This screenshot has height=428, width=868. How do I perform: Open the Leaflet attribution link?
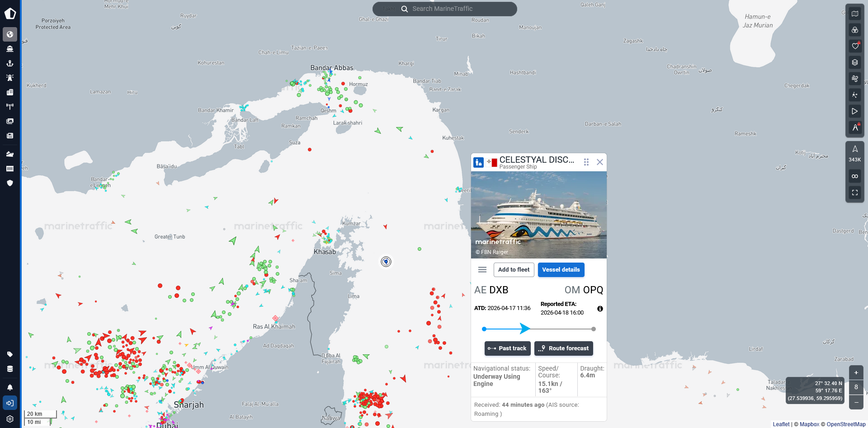781,424
